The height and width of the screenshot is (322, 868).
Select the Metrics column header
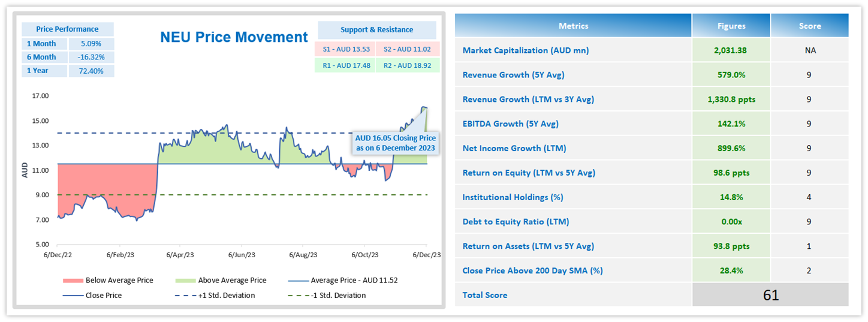573,26
